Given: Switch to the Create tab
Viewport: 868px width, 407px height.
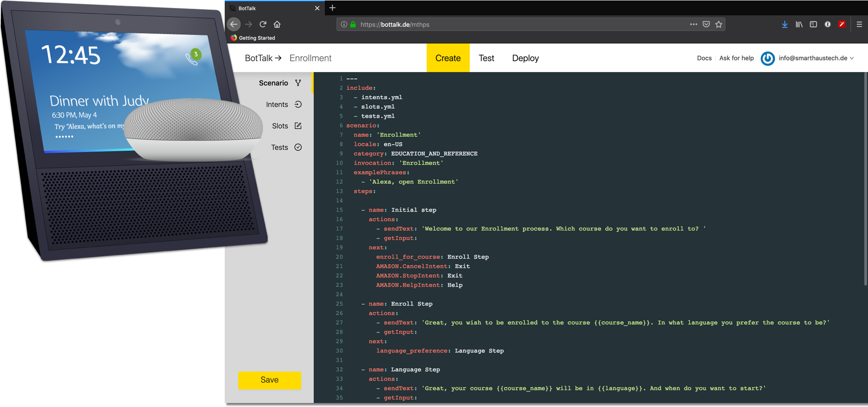Looking at the screenshot, I should (448, 58).
